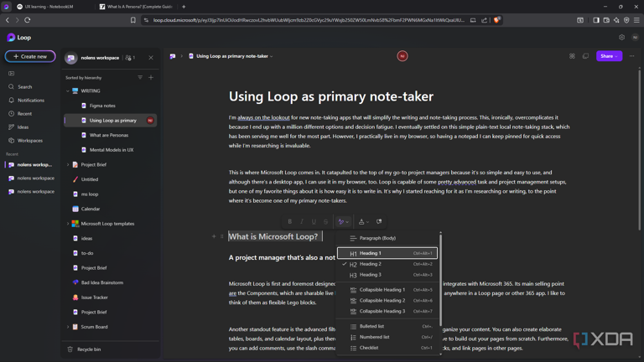Apply Collapsible Heading 3 style
This screenshot has width=644, height=362.
(x=387, y=311)
